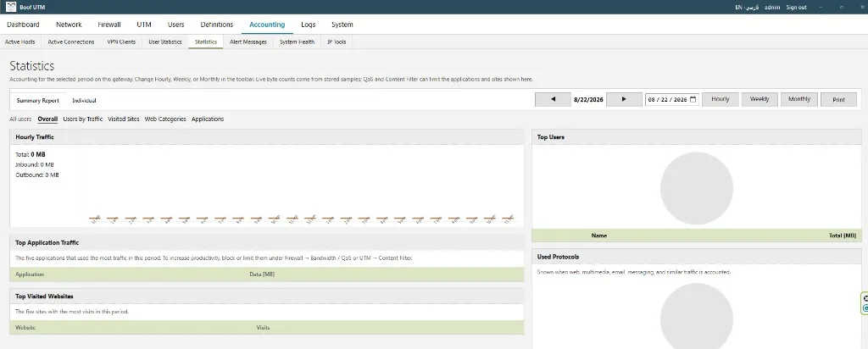The image size is (868, 349).
Task: Select the Individual report tab
Action: pos(84,101)
